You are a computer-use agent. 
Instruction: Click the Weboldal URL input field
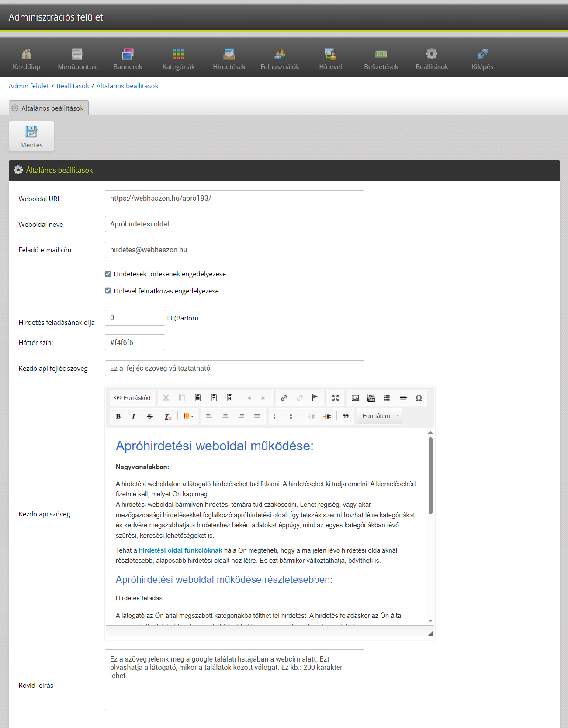[234, 199]
